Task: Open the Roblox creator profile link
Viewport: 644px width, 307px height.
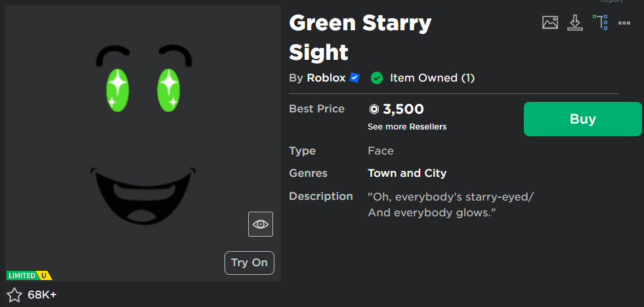Action: (x=326, y=78)
